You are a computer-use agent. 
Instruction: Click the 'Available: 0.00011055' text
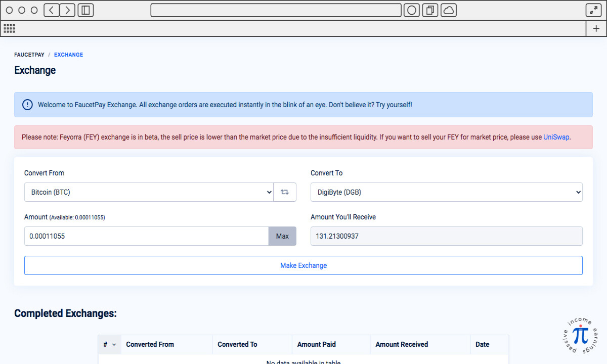78,217
